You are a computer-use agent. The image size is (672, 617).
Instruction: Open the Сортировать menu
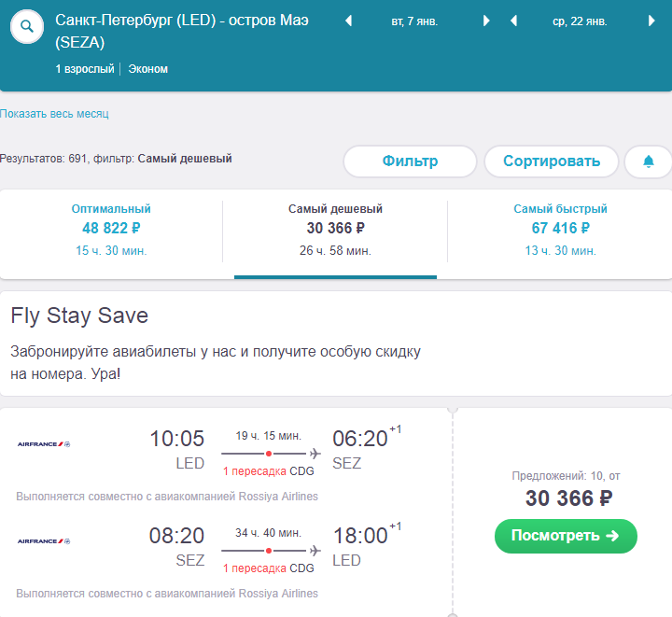552,161
